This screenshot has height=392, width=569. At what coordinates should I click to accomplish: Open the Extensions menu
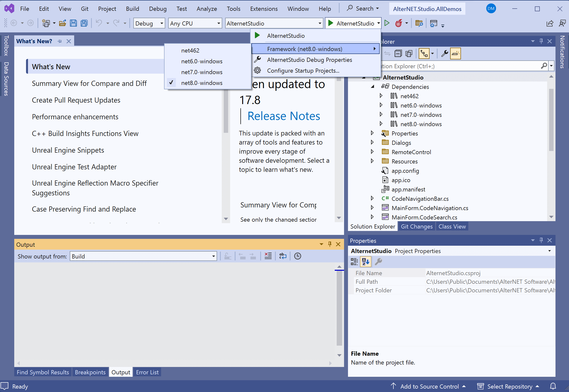pos(264,9)
